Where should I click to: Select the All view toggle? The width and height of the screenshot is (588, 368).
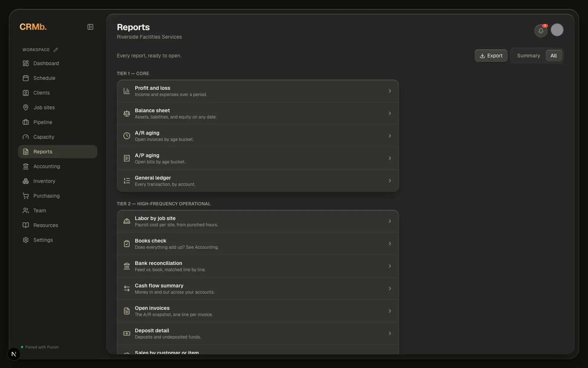[x=553, y=56]
